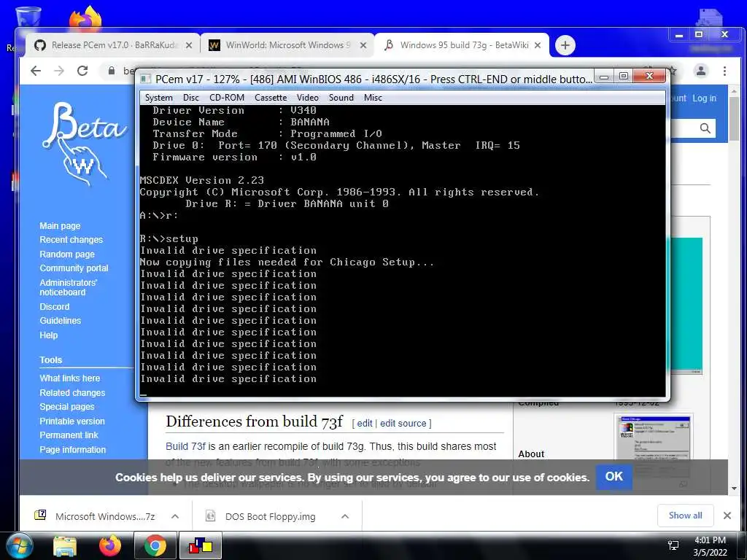Open Related changes tool
The height and width of the screenshot is (560, 747).
72,392
